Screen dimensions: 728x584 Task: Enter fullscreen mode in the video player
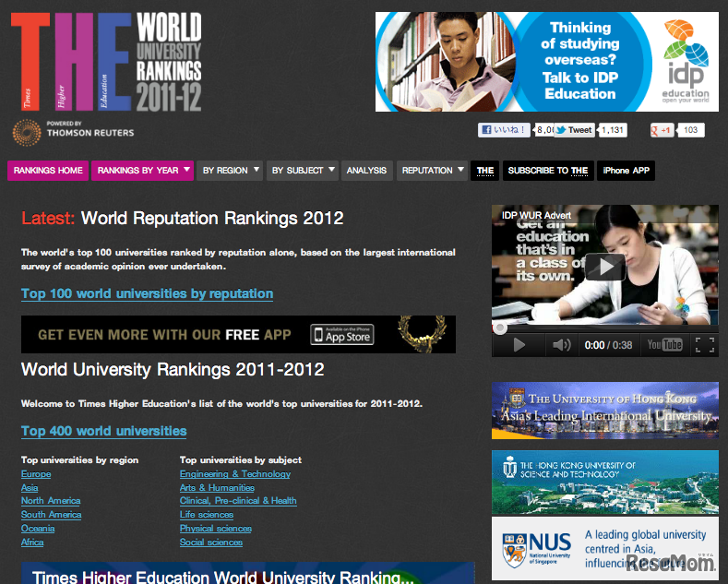coord(705,345)
